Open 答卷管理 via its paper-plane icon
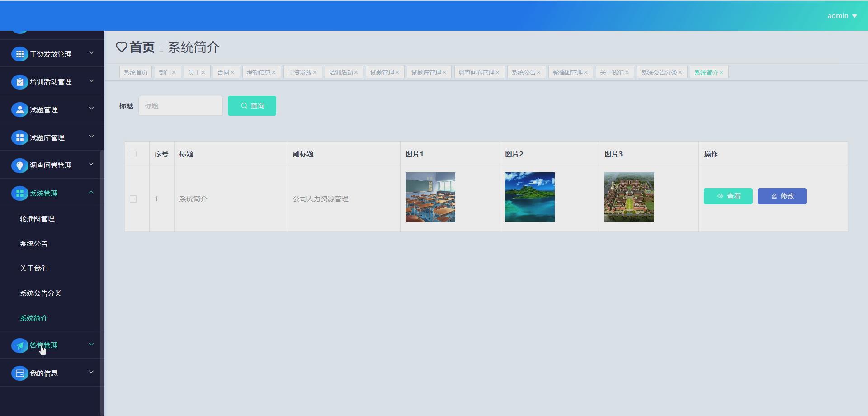The width and height of the screenshot is (868, 416). tap(19, 345)
